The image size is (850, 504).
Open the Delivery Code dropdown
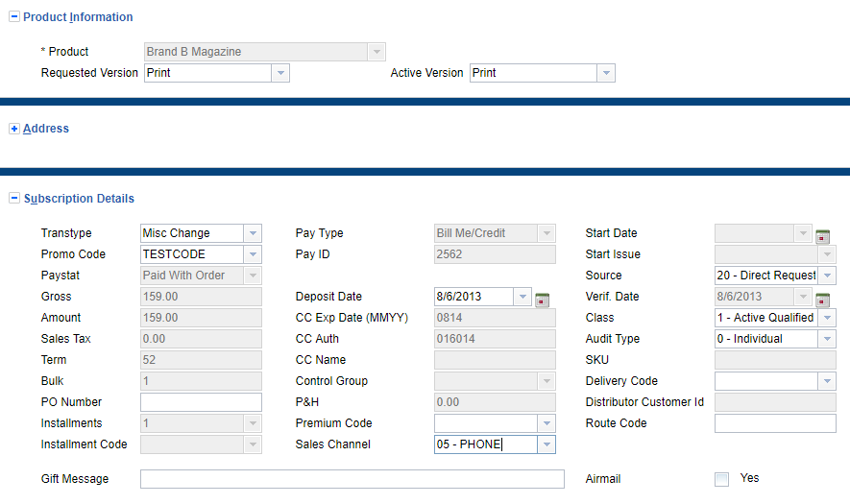pyautogui.click(x=827, y=381)
